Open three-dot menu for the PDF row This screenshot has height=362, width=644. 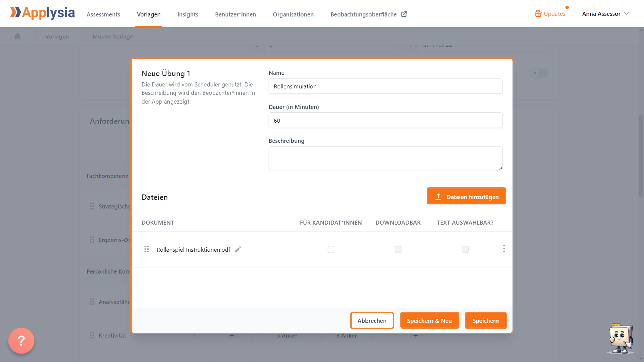click(504, 249)
